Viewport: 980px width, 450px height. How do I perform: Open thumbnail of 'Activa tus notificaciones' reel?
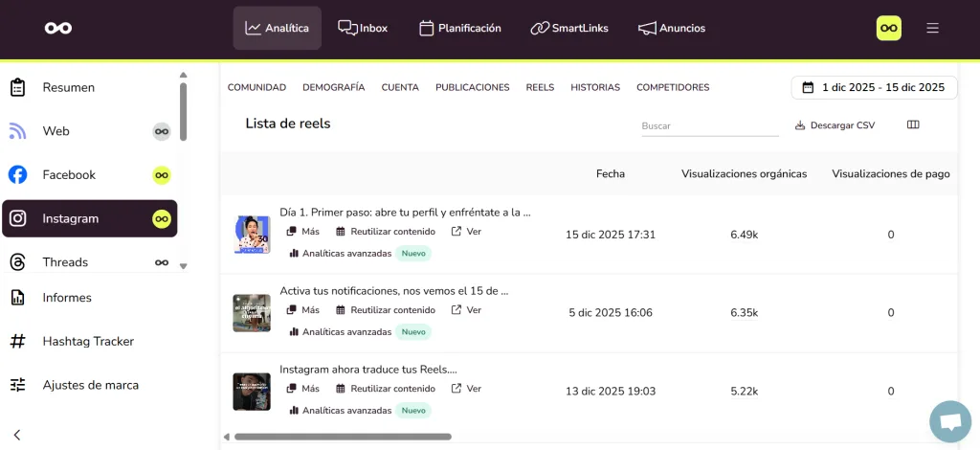pos(252,312)
